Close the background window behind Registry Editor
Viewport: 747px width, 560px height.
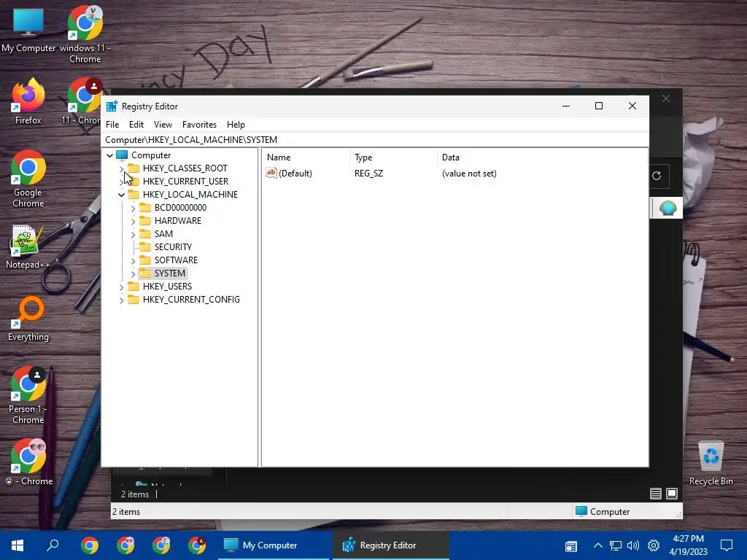coord(665,98)
